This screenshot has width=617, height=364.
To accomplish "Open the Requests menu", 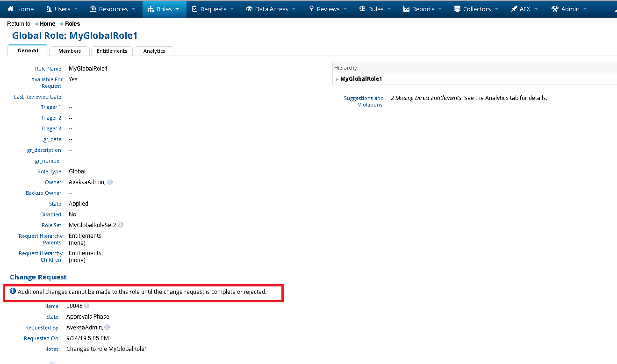I will click(x=213, y=9).
